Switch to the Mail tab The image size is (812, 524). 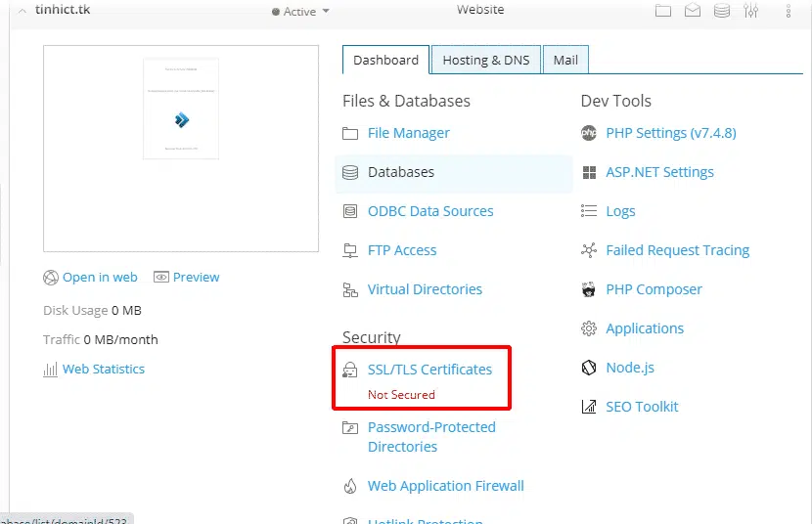tap(565, 60)
